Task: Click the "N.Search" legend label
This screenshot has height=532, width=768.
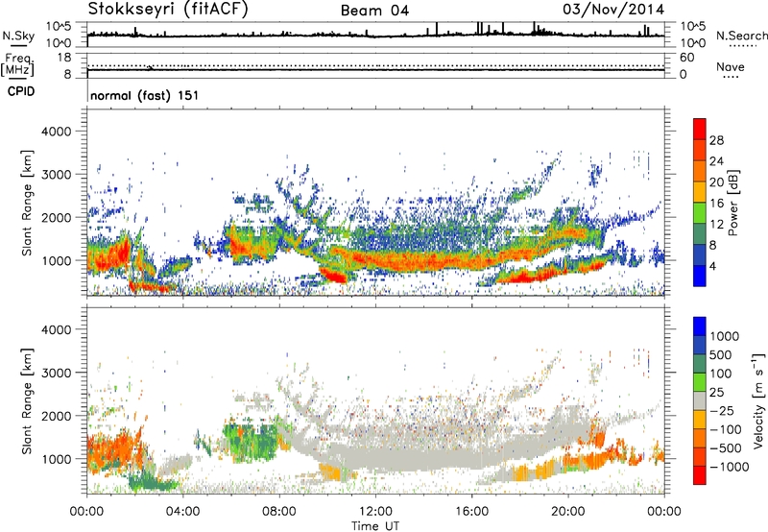Action: (x=741, y=36)
